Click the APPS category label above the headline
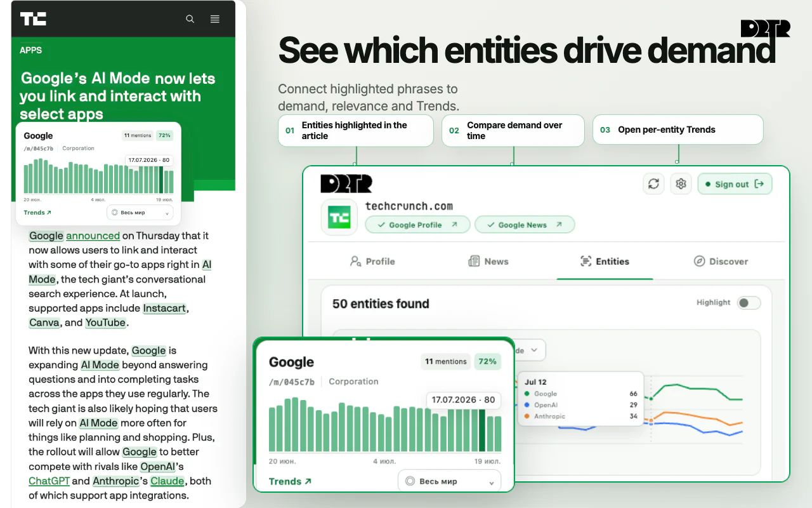Viewport: 812px width, 508px height. tap(31, 50)
